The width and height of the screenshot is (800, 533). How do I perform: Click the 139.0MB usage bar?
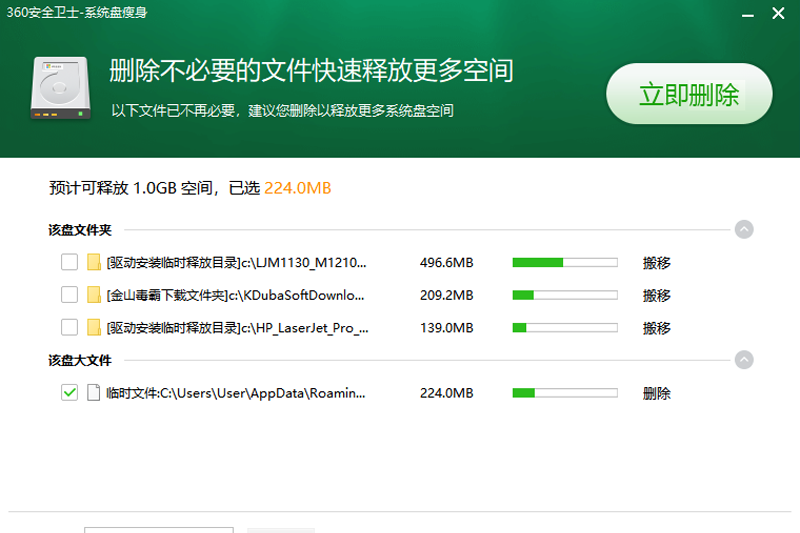[x=565, y=327]
